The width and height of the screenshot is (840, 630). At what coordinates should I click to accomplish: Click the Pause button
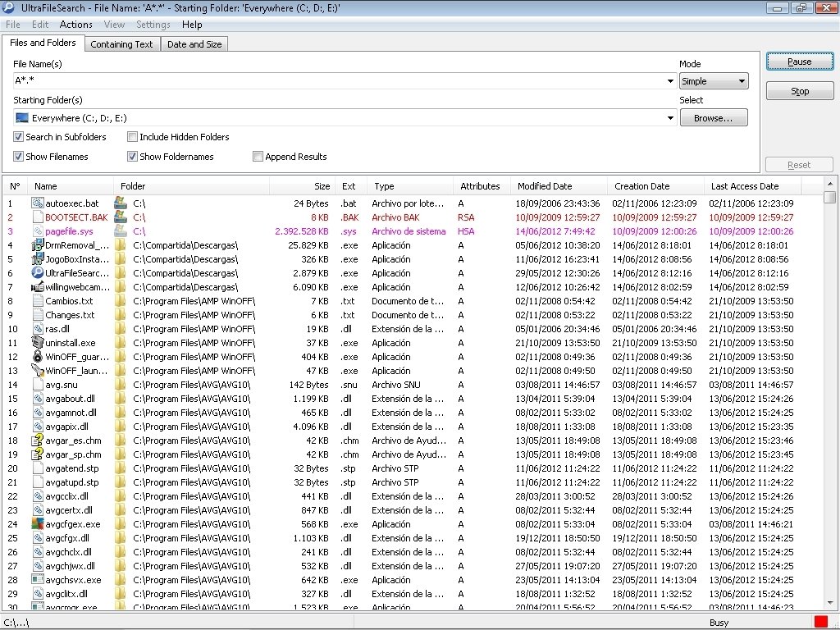pyautogui.click(x=799, y=62)
